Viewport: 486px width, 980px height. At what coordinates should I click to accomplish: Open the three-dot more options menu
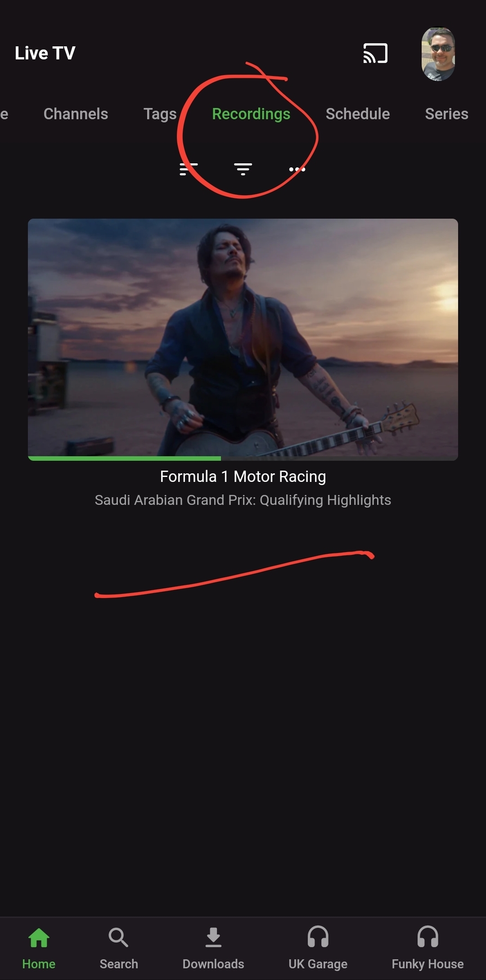297,169
